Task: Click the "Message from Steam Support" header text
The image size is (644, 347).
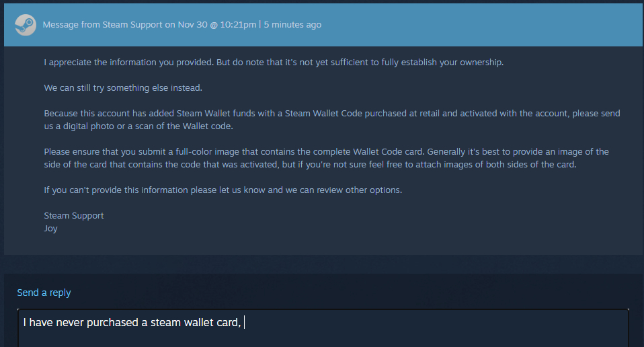Action: coord(103,25)
